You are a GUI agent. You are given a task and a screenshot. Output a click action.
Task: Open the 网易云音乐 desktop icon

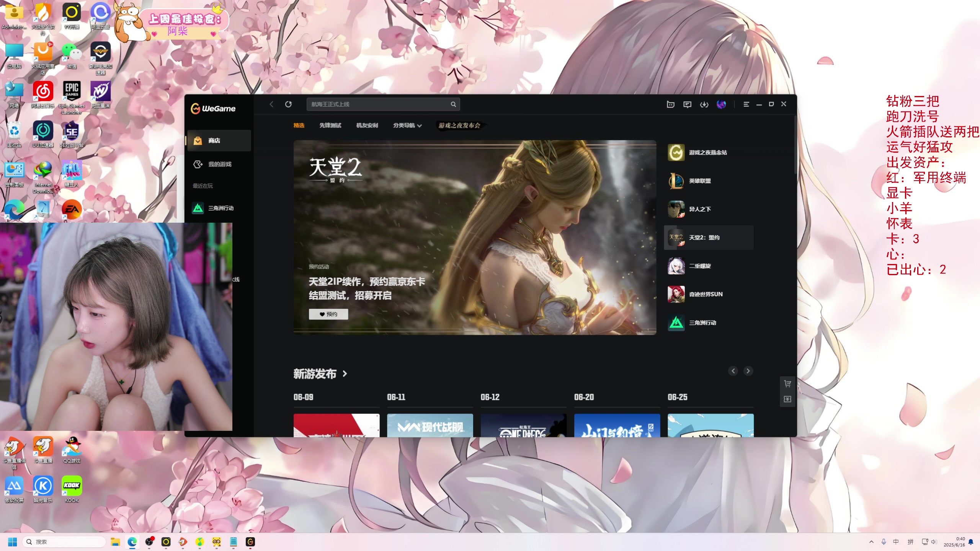click(x=43, y=95)
